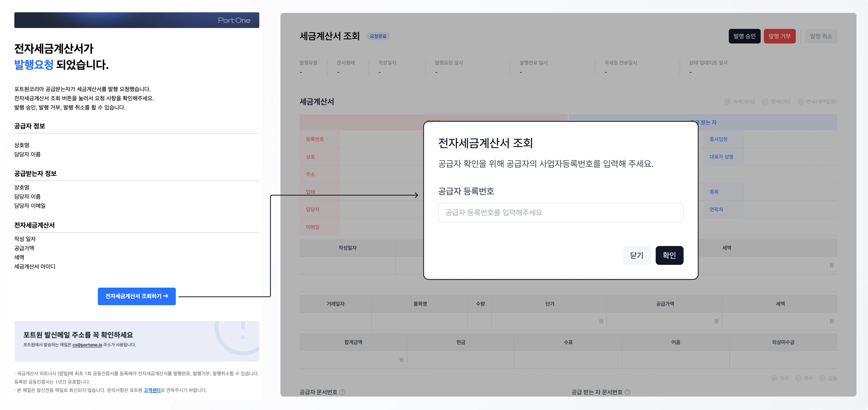Open the 공급 받는 자 문서번호 help icon
868x410 pixels.
(627, 392)
